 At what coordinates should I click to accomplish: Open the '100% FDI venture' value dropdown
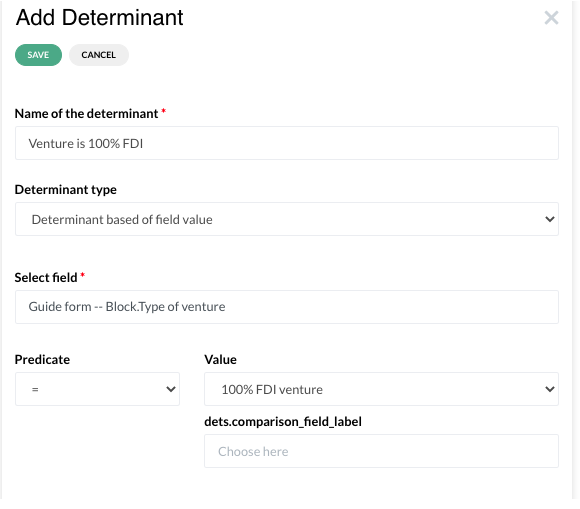381,389
